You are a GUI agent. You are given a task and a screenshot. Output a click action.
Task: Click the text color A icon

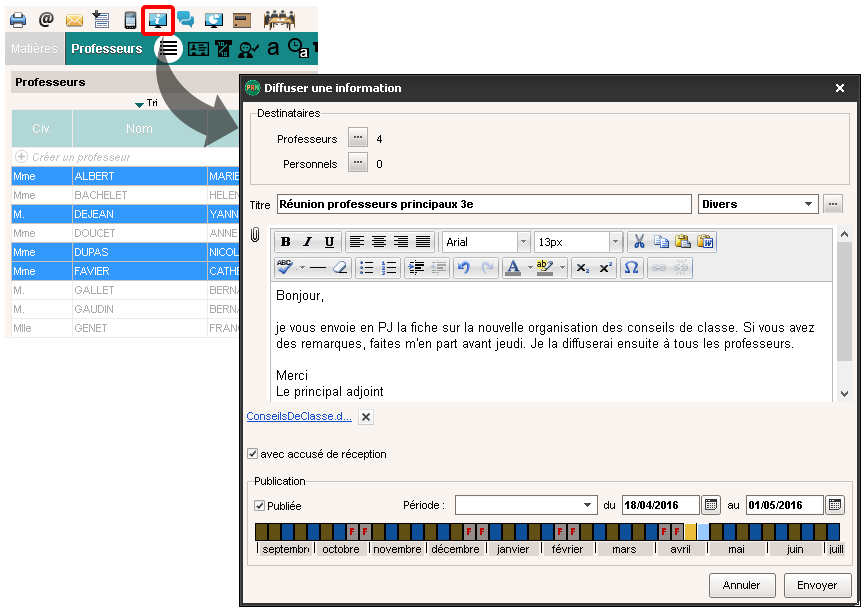point(513,268)
